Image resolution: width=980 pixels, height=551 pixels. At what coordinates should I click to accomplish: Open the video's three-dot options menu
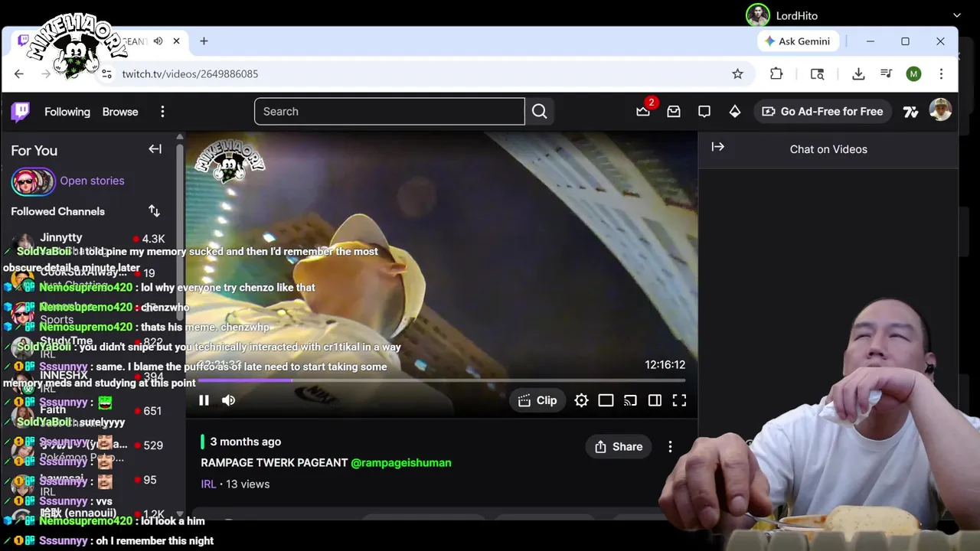[x=670, y=447]
